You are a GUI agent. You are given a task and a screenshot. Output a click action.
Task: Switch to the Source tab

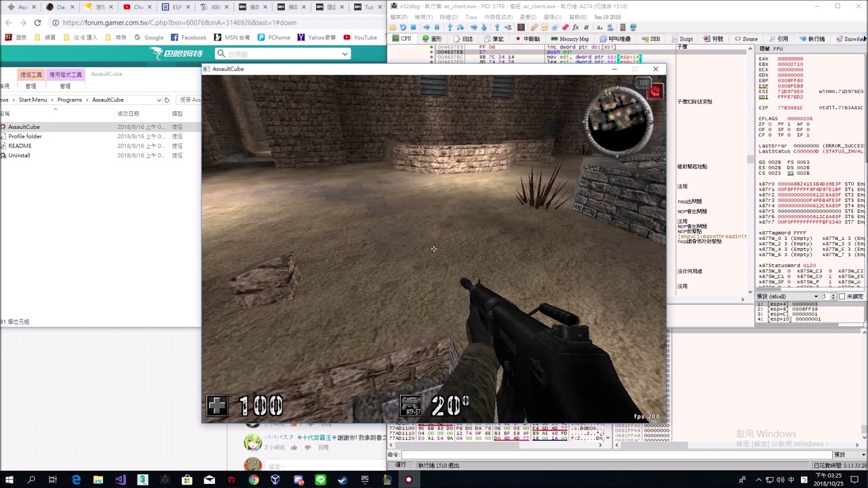[x=746, y=39]
